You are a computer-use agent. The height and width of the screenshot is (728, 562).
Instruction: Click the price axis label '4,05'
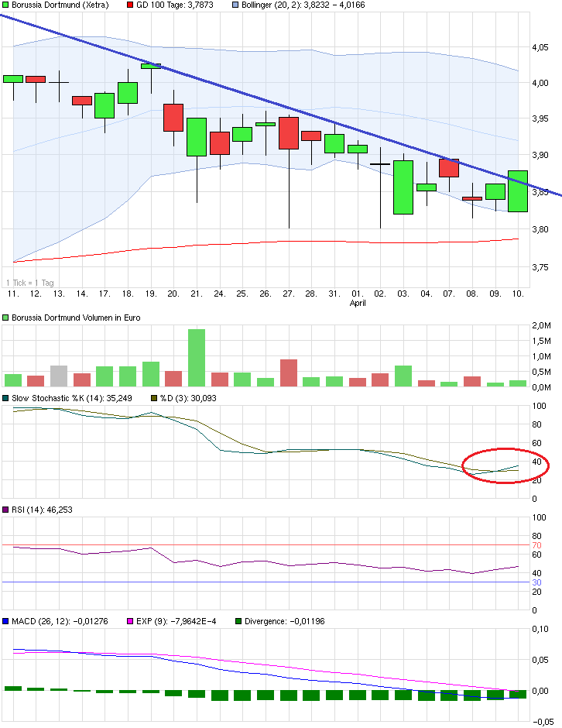click(540, 47)
